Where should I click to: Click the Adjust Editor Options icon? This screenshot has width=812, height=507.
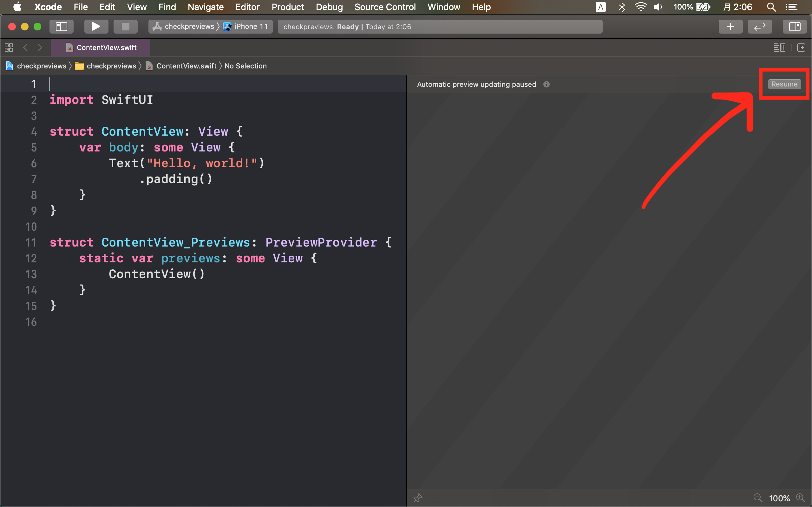[779, 48]
